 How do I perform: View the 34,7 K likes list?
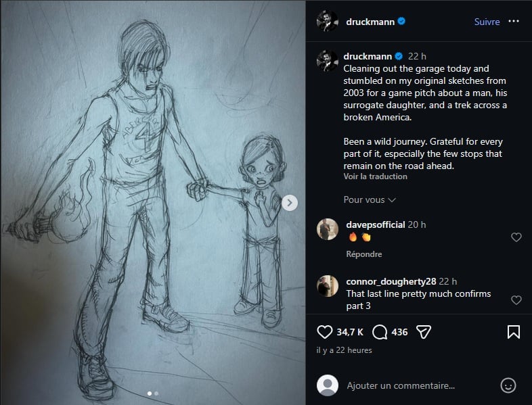(350, 332)
